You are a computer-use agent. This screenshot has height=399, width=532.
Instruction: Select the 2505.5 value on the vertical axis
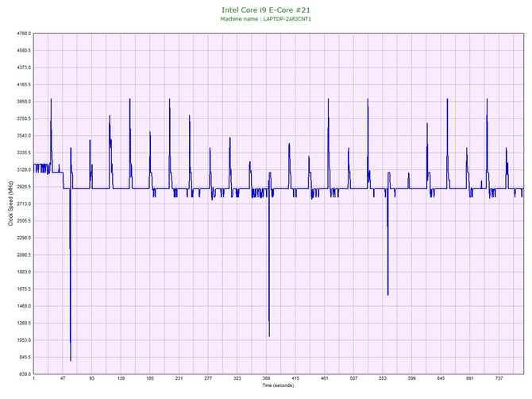24,221
